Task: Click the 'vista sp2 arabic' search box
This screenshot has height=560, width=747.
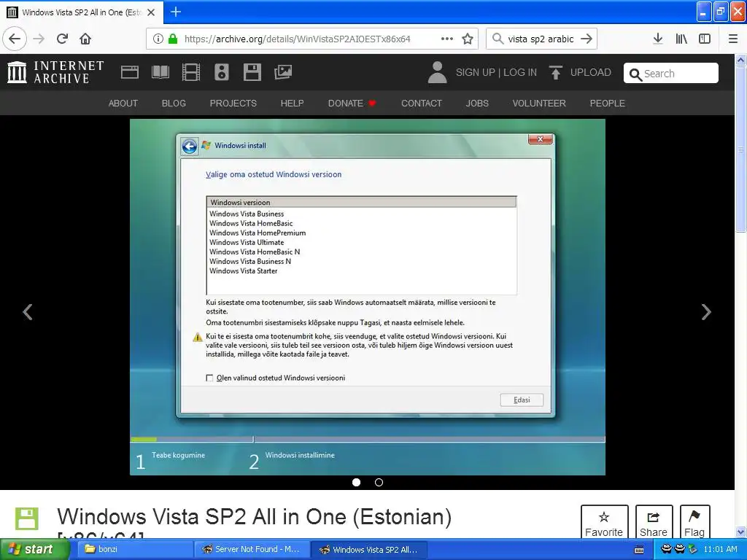Action: [541, 39]
